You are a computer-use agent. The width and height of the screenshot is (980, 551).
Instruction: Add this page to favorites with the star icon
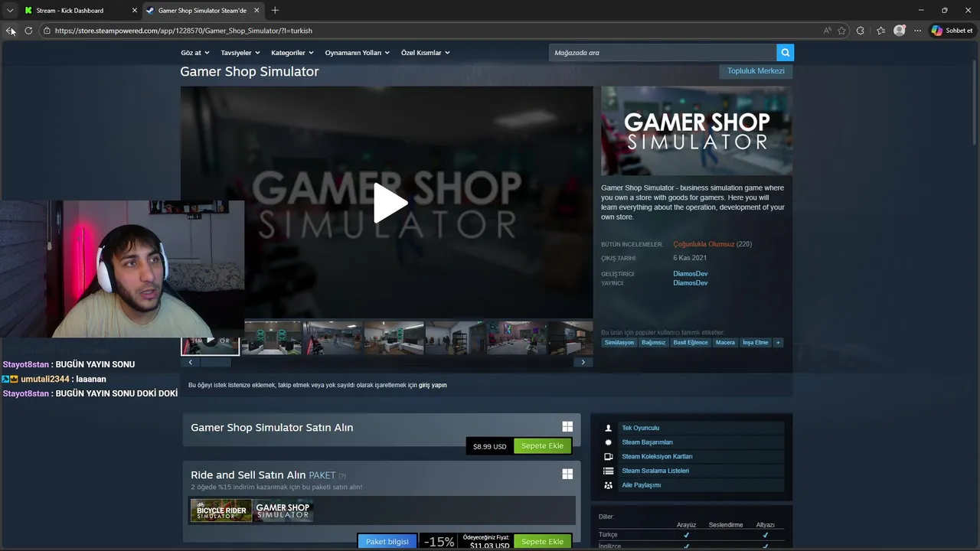click(842, 31)
